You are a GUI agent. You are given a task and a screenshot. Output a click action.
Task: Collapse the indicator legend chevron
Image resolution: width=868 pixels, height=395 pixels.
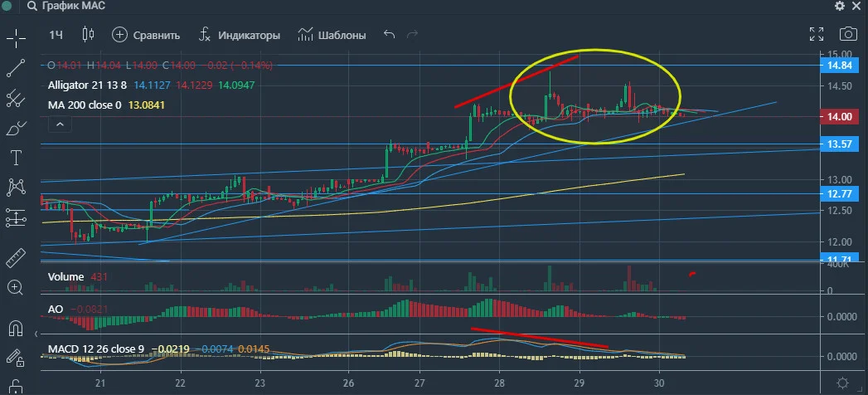(60, 124)
